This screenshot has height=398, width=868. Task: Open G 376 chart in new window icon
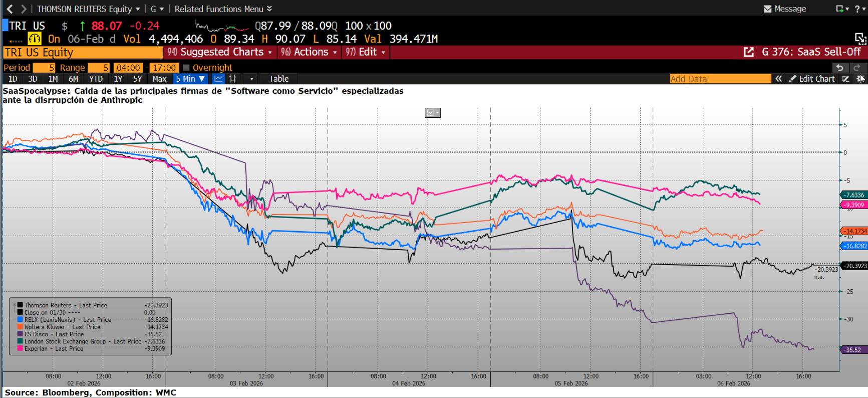click(749, 52)
